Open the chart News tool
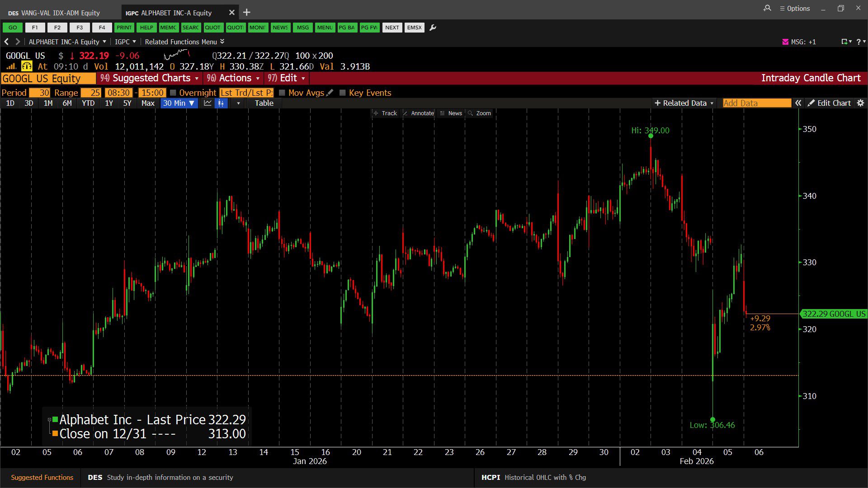 click(451, 113)
